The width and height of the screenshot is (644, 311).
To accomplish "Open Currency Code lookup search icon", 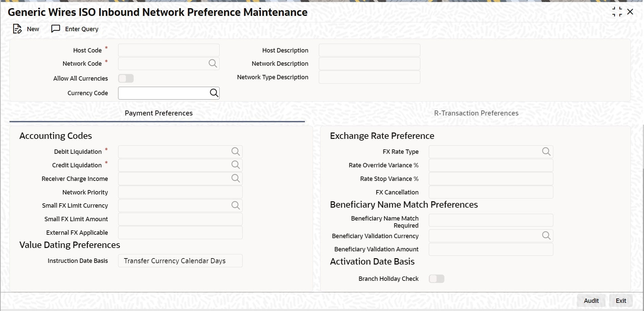I will (x=214, y=93).
